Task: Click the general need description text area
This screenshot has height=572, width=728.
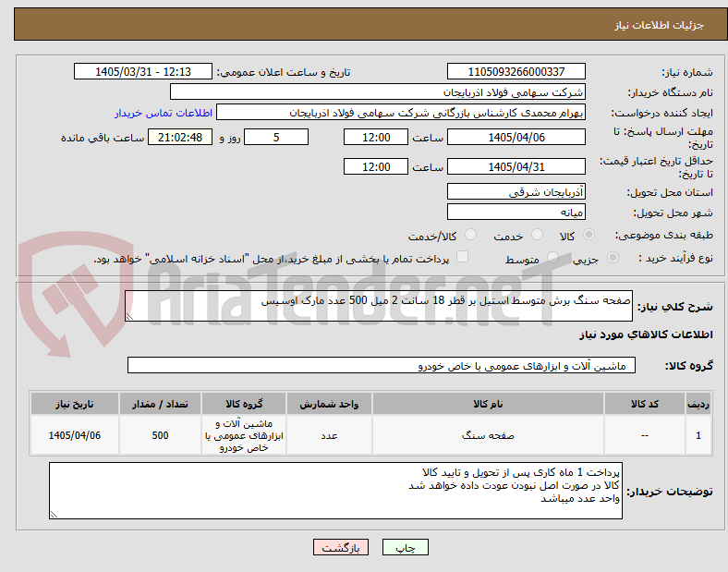Action: (x=379, y=306)
